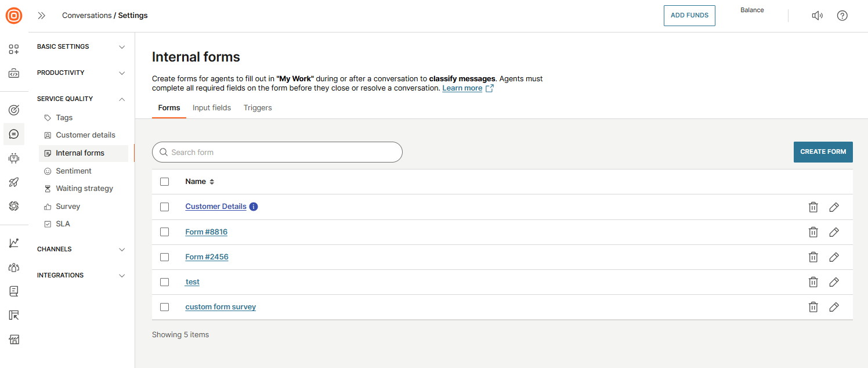This screenshot has width=868, height=368.
Task: Open the Triggers tab
Action: [258, 108]
